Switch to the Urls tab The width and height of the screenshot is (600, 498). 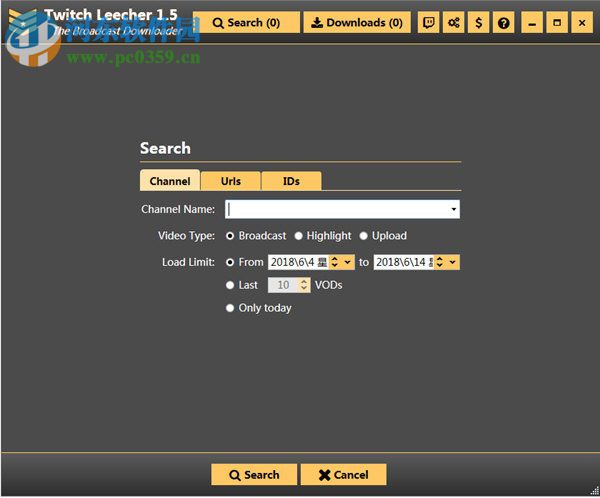click(x=231, y=181)
